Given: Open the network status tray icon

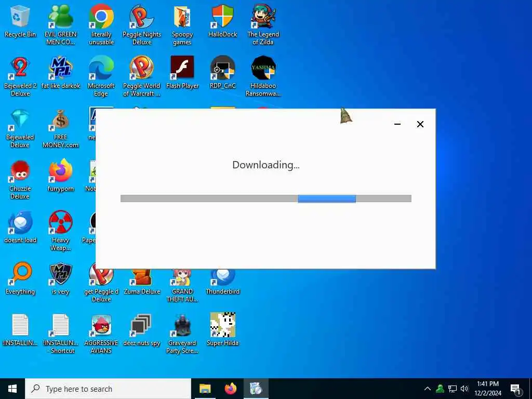Looking at the screenshot, I should [x=453, y=389].
